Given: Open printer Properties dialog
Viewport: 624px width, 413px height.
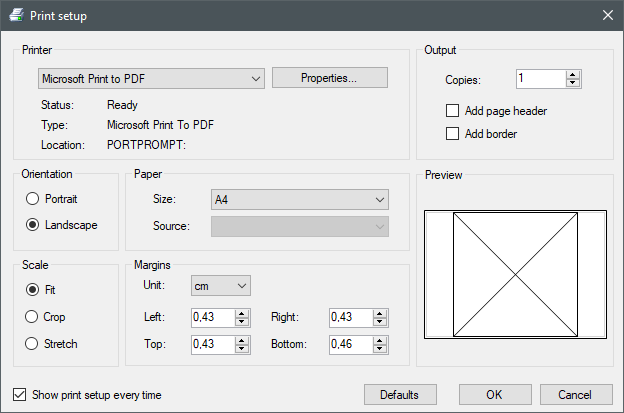Looking at the screenshot, I should (329, 78).
